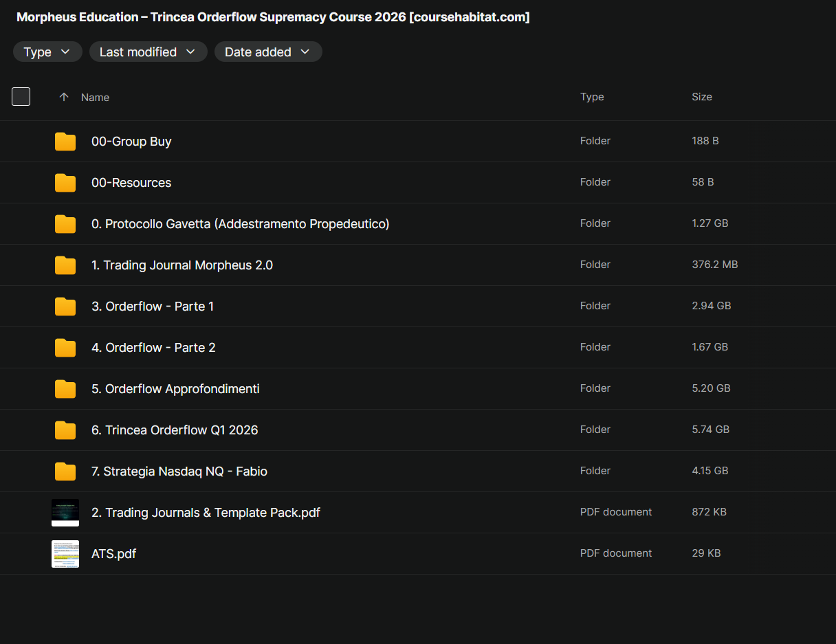Click the sort direction arrow icon
The height and width of the screenshot is (644, 836).
click(x=64, y=97)
